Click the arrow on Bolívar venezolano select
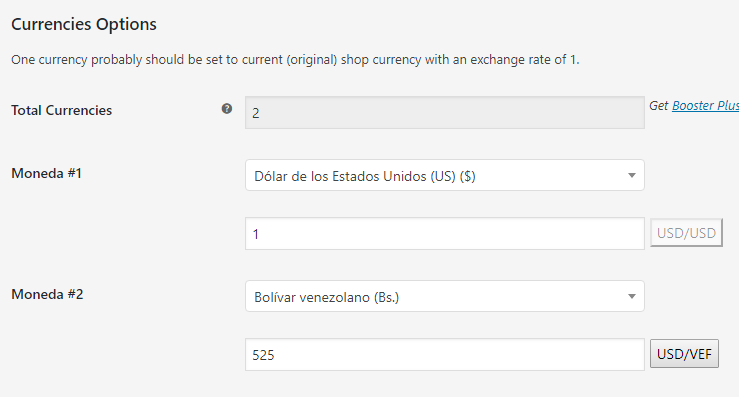 pos(632,297)
